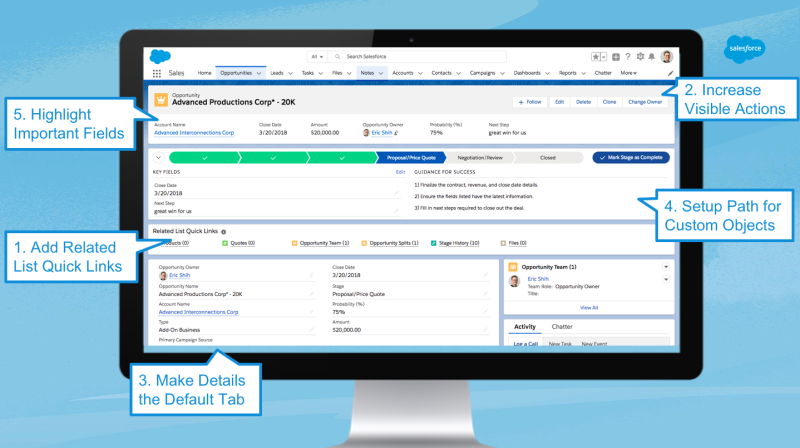Open the Contacts navigation tab

click(441, 73)
